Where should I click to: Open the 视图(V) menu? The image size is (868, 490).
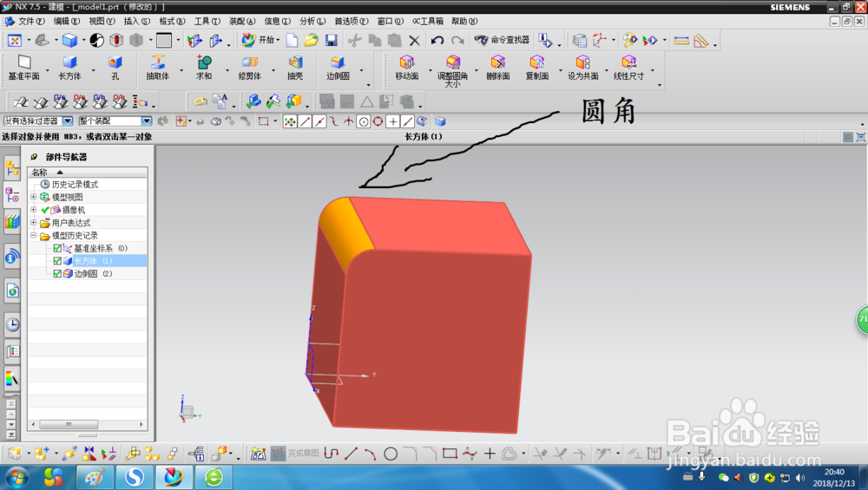pyautogui.click(x=102, y=21)
